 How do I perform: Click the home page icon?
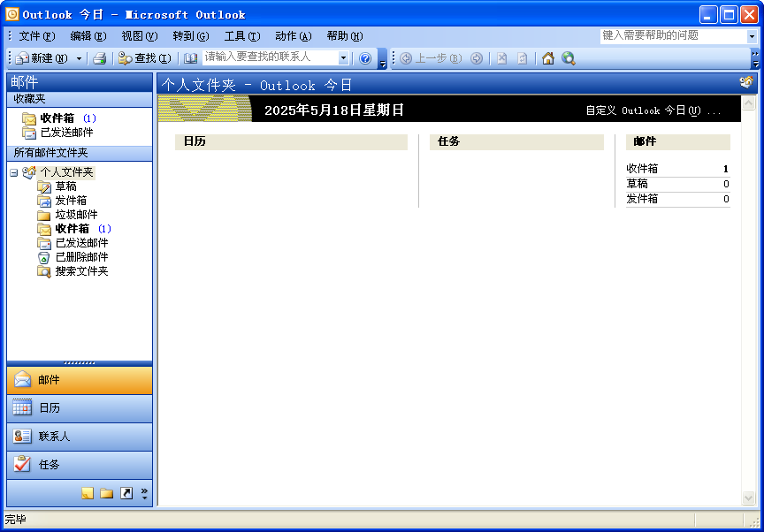[548, 58]
